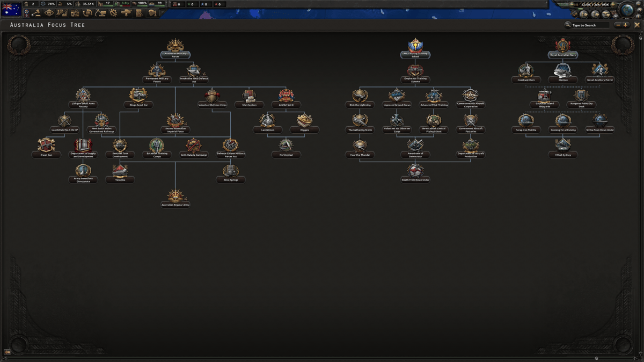Choose the Yeramba focus
The width and height of the screenshot is (644, 362).
click(x=120, y=173)
